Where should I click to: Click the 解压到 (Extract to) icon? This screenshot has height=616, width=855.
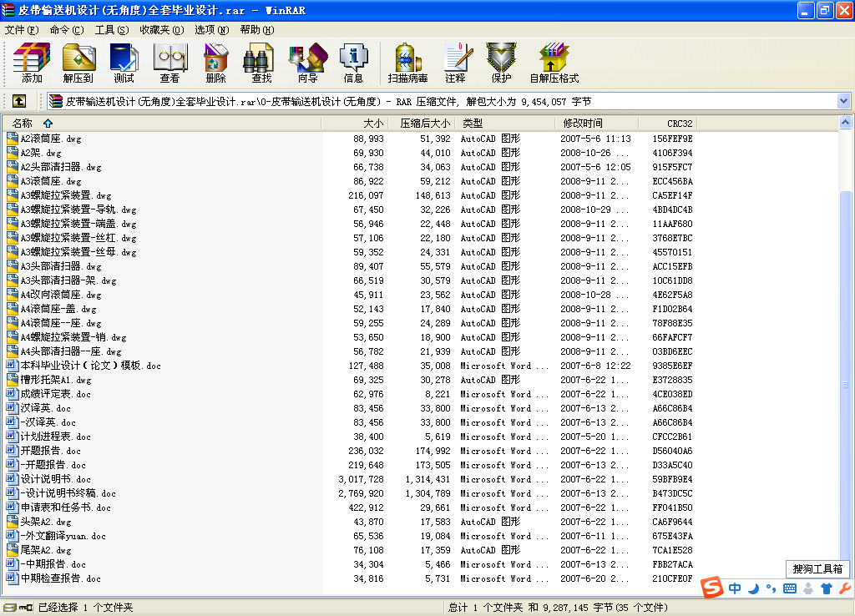click(78, 63)
